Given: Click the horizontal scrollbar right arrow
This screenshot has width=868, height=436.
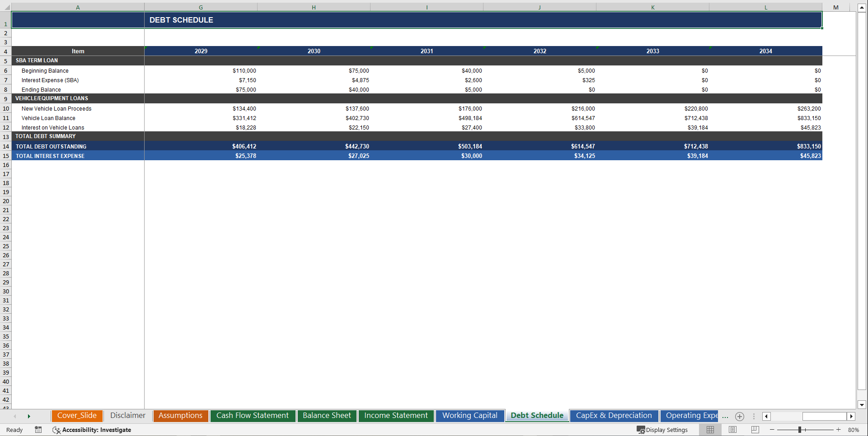Looking at the screenshot, I should [851, 416].
